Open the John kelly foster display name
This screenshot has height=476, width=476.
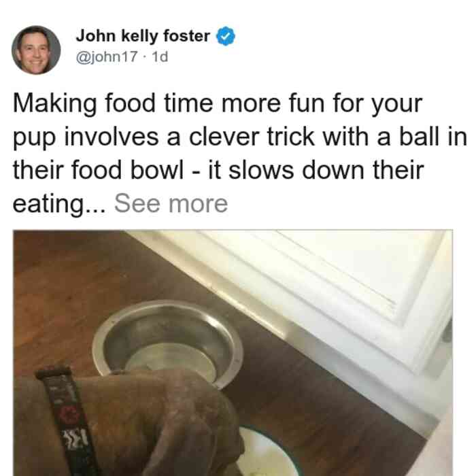pyautogui.click(x=143, y=36)
